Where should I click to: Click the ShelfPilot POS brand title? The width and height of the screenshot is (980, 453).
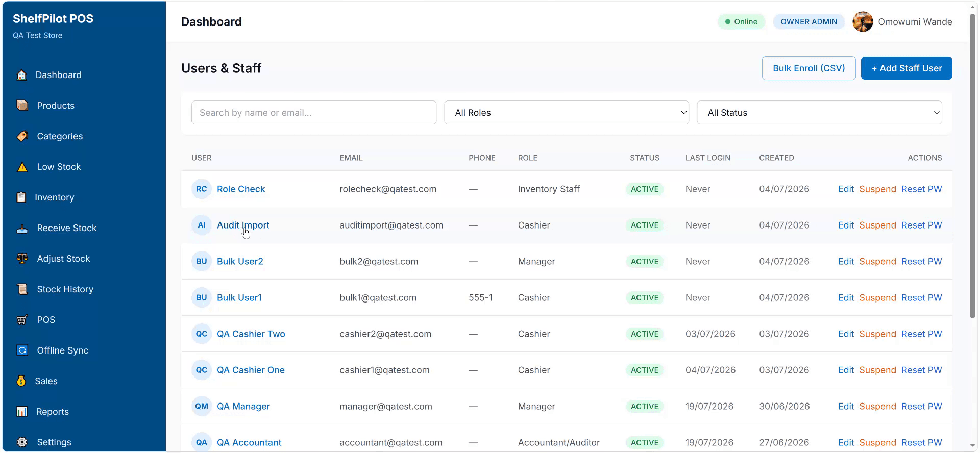click(x=53, y=19)
